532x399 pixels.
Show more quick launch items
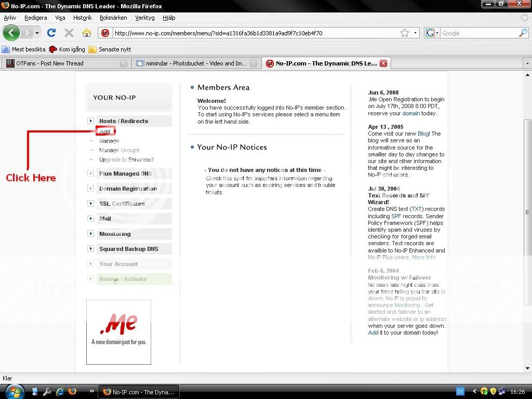pyautogui.click(x=91, y=391)
